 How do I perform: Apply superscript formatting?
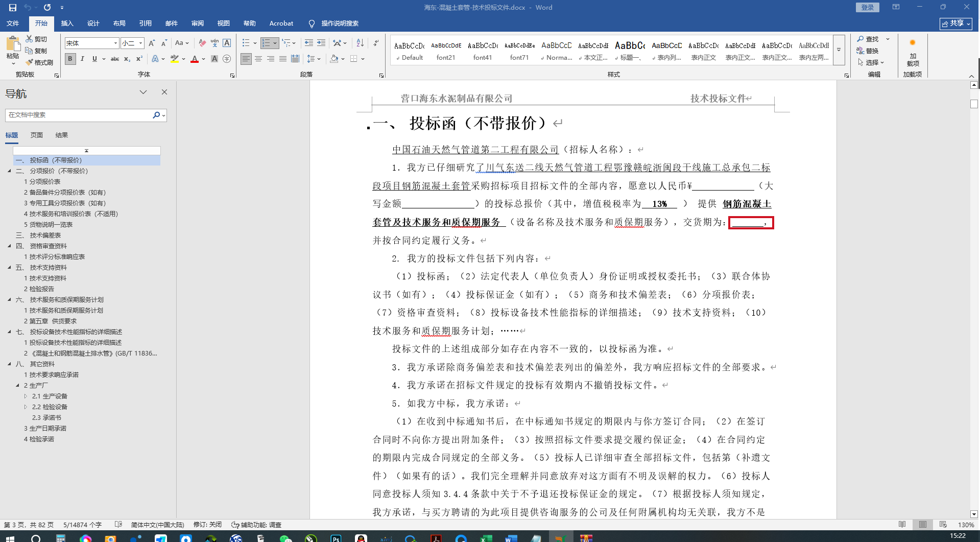[139, 59]
